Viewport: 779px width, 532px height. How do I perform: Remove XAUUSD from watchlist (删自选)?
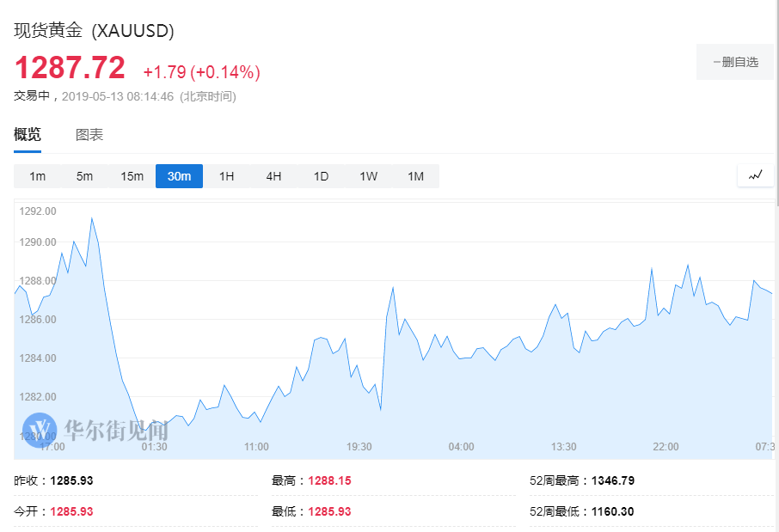coord(735,62)
